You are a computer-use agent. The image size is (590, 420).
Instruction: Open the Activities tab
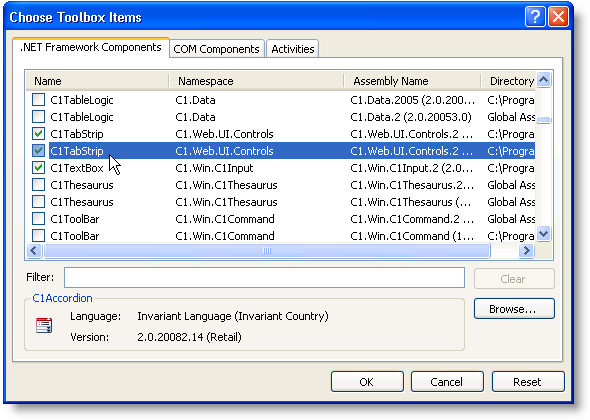(x=293, y=49)
